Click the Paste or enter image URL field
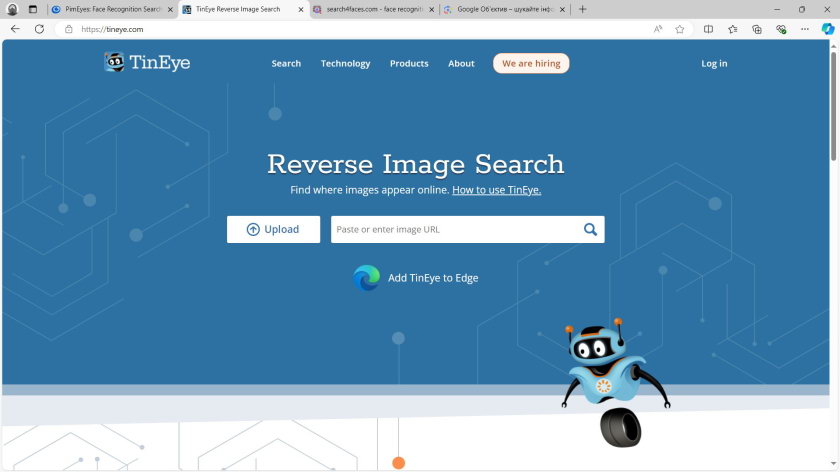840x472 pixels. [x=455, y=229]
